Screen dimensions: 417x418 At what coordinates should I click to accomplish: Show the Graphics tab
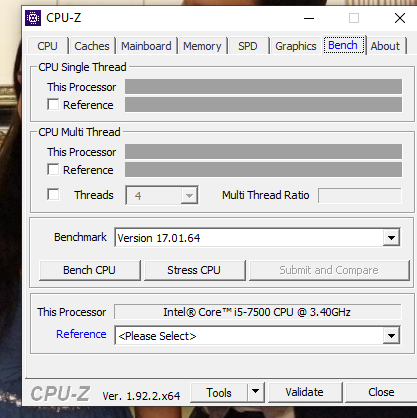point(296,46)
